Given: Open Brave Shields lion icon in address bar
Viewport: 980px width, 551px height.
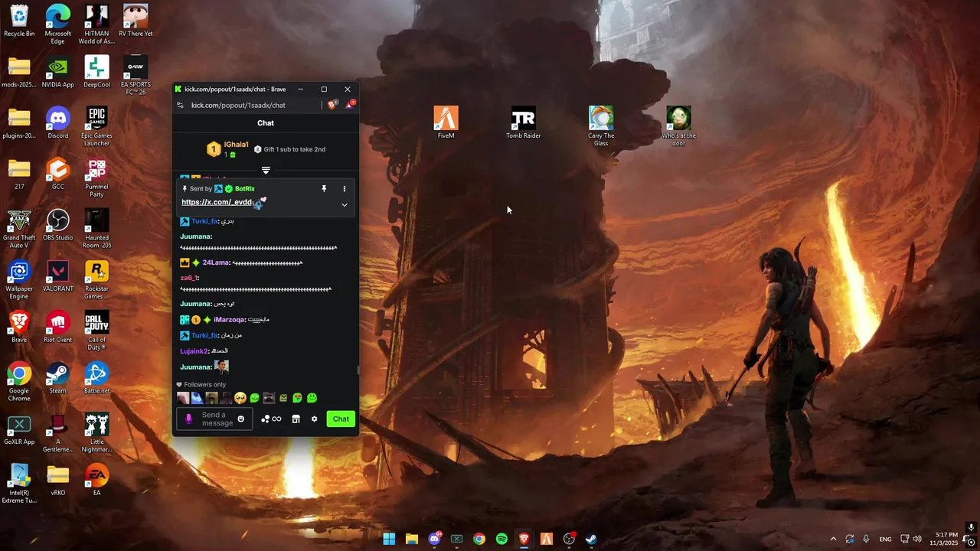Looking at the screenshot, I should [x=332, y=105].
